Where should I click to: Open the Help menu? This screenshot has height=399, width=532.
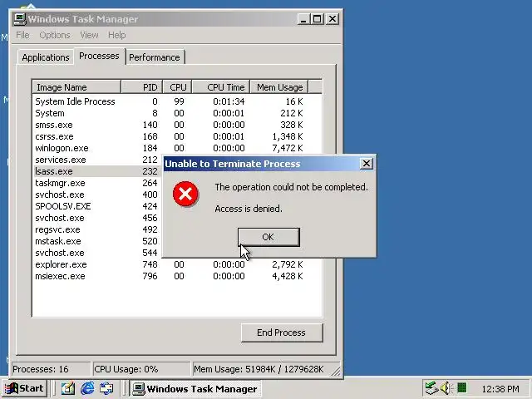tap(116, 35)
